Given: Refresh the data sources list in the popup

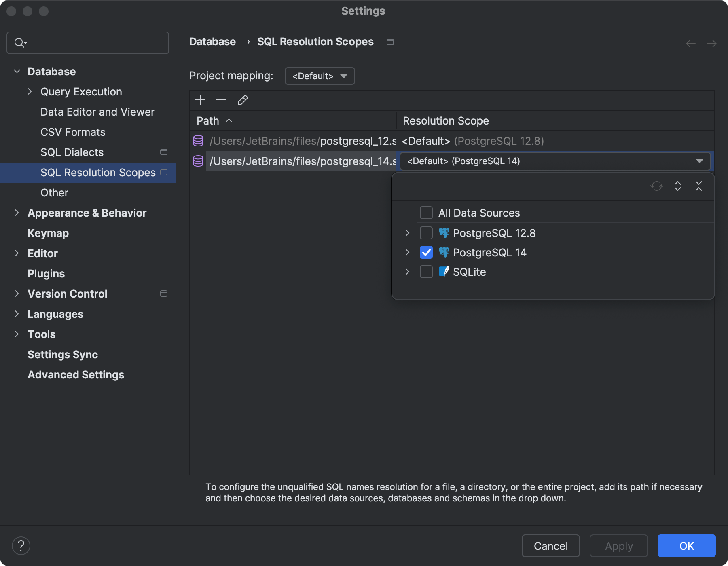Looking at the screenshot, I should [656, 186].
